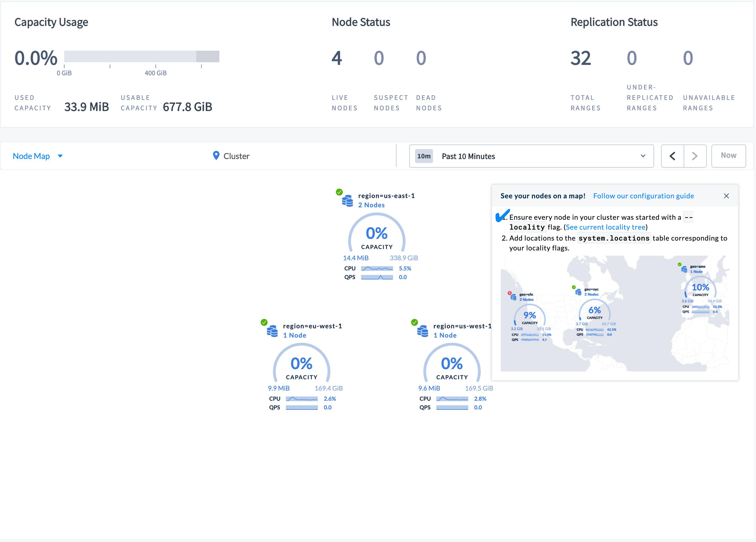
Task: Close the map configuration popup
Action: tap(726, 196)
